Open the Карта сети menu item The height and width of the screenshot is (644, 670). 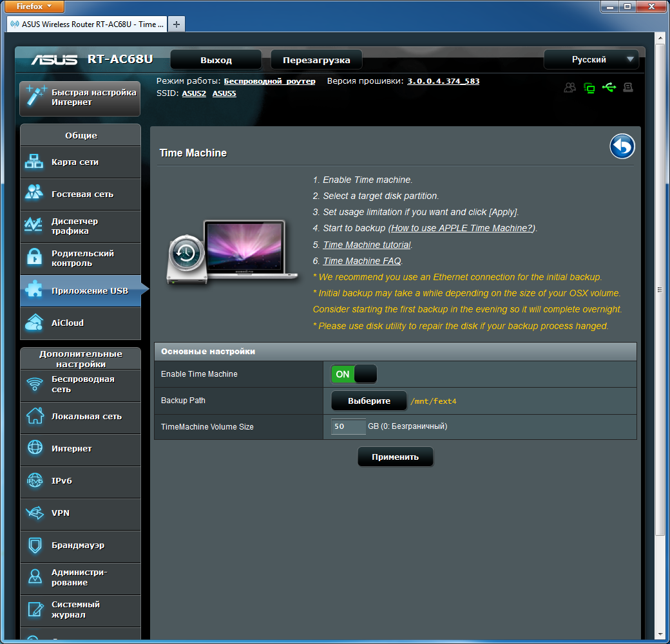(x=81, y=162)
